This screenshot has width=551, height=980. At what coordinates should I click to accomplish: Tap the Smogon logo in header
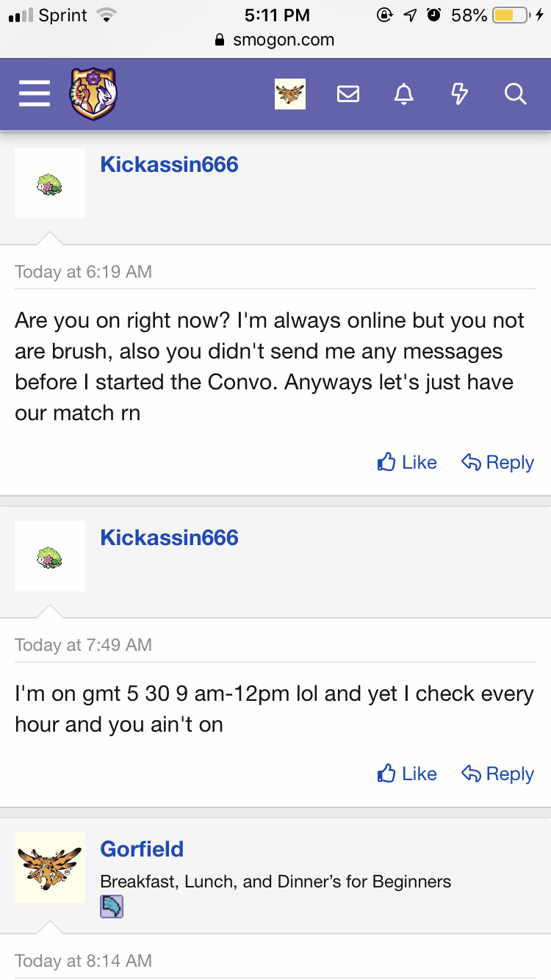93,94
